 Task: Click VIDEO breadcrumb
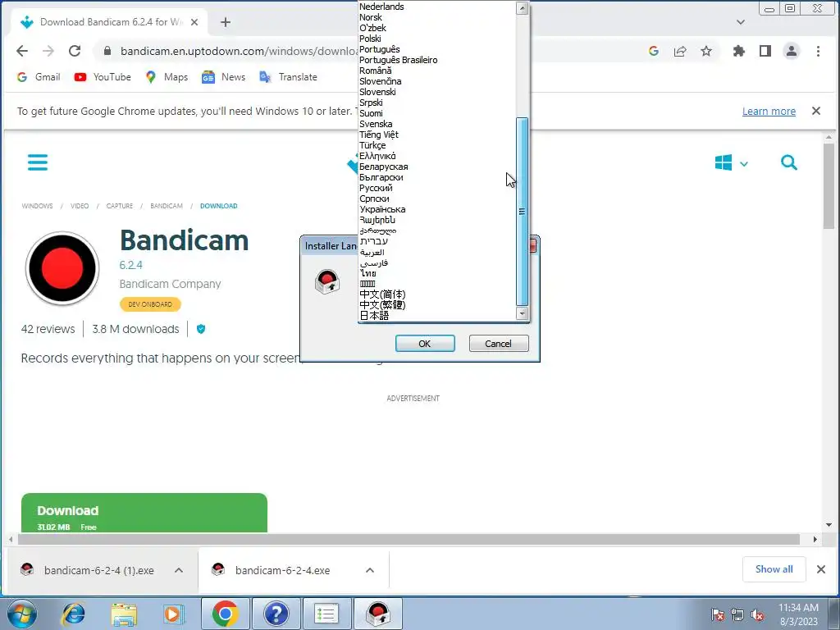point(80,206)
